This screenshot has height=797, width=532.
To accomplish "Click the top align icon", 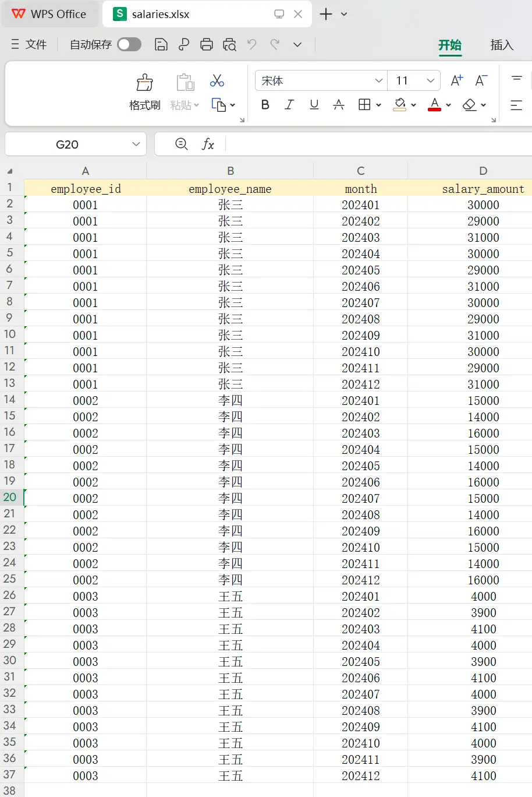I will click(516, 79).
